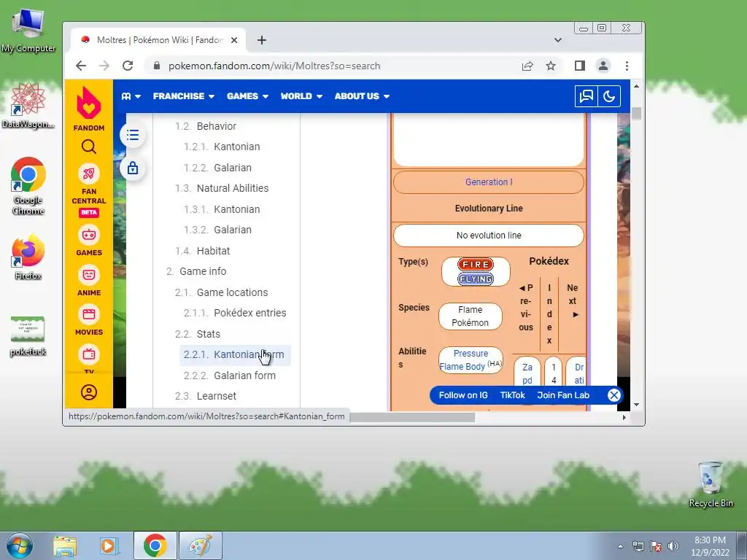The height and width of the screenshot is (560, 747).
Task: Jump to 1.2.2 Galarian section
Action: (217, 168)
